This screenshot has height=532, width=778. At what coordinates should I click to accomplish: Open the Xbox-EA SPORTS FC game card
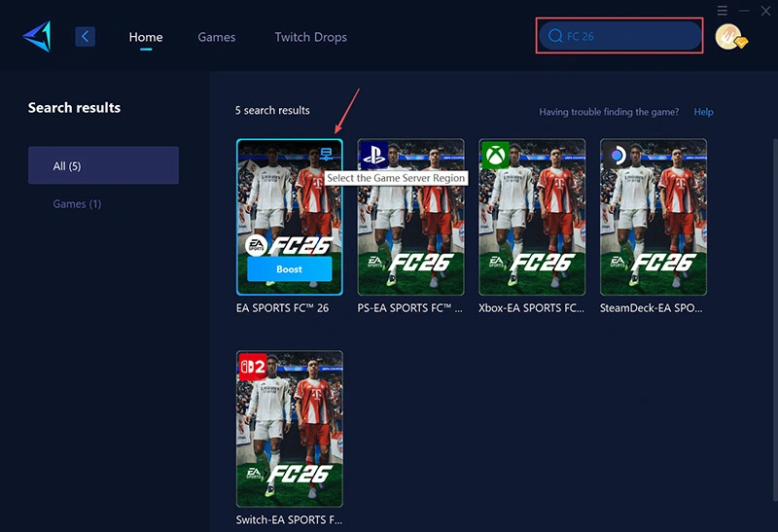click(532, 217)
